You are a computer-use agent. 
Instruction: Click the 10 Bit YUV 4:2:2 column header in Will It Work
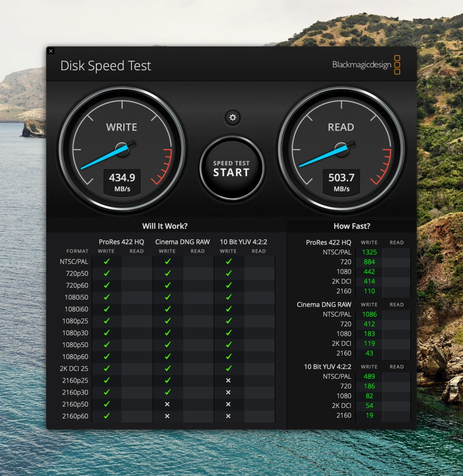tap(244, 242)
